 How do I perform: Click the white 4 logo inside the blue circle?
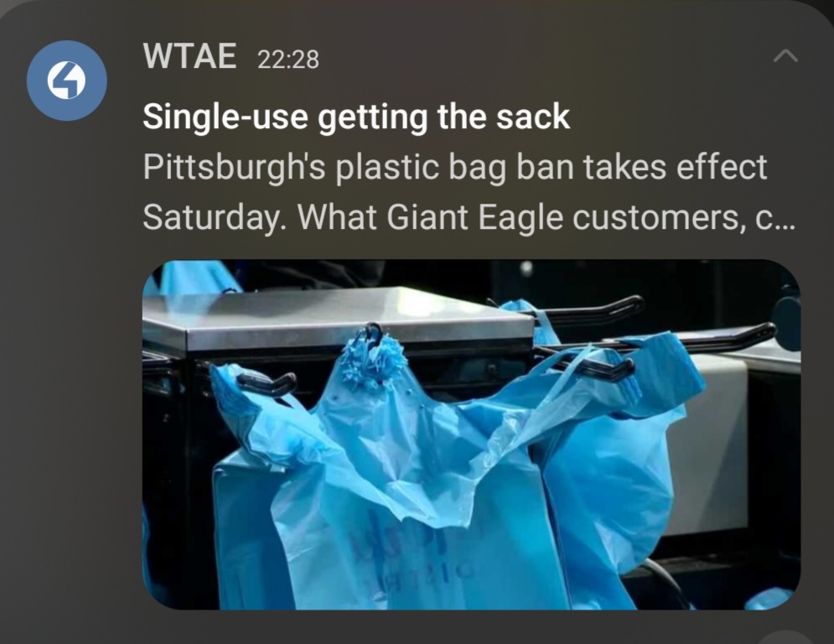67,80
